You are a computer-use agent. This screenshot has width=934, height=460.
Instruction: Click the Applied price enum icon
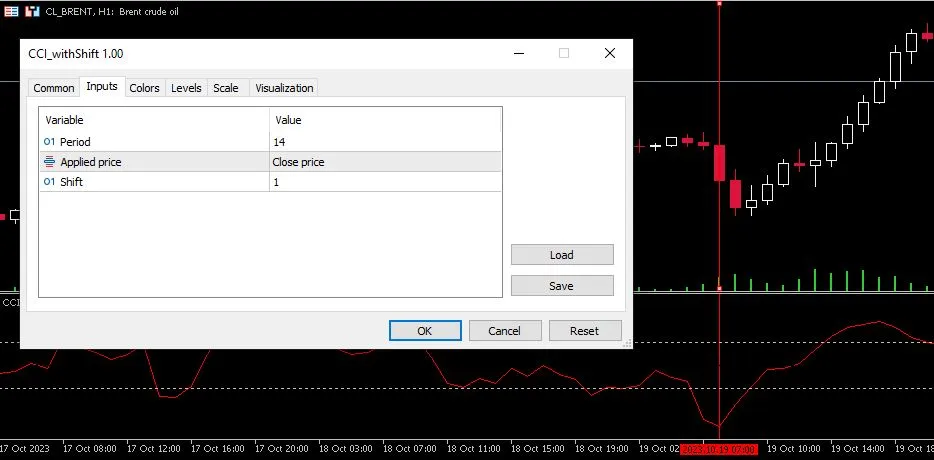coord(49,162)
